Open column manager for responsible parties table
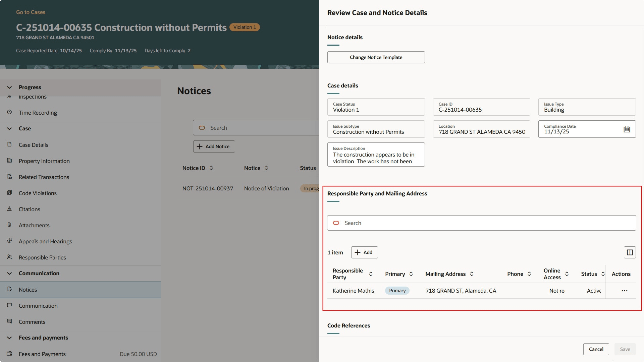Image resolution: width=644 pixels, height=362 pixels. click(630, 252)
